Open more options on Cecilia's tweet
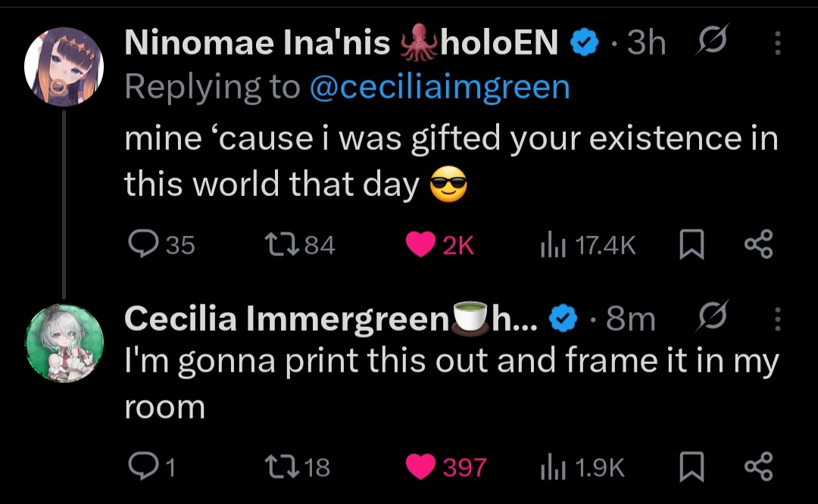 pos(777,319)
